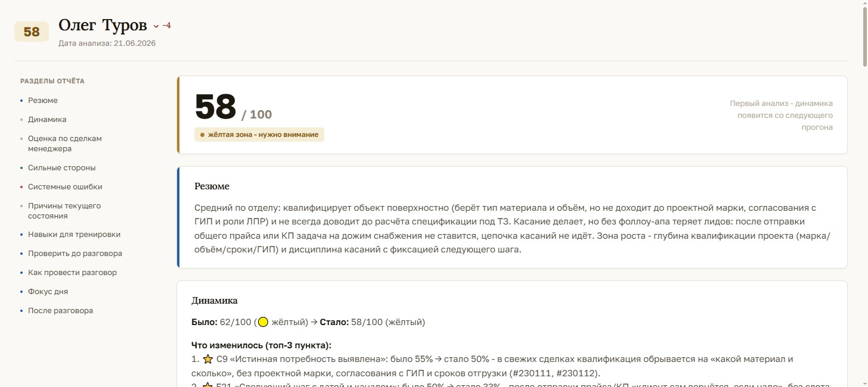Screen dimensions: 868x387
Task: Navigate to Причины текущего состояния
Action: 64,211
